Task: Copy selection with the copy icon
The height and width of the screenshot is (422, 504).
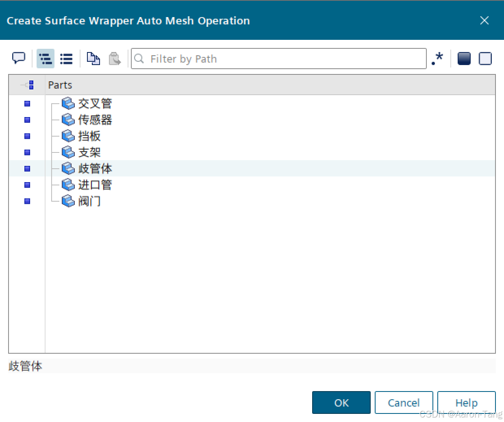Action: [93, 59]
